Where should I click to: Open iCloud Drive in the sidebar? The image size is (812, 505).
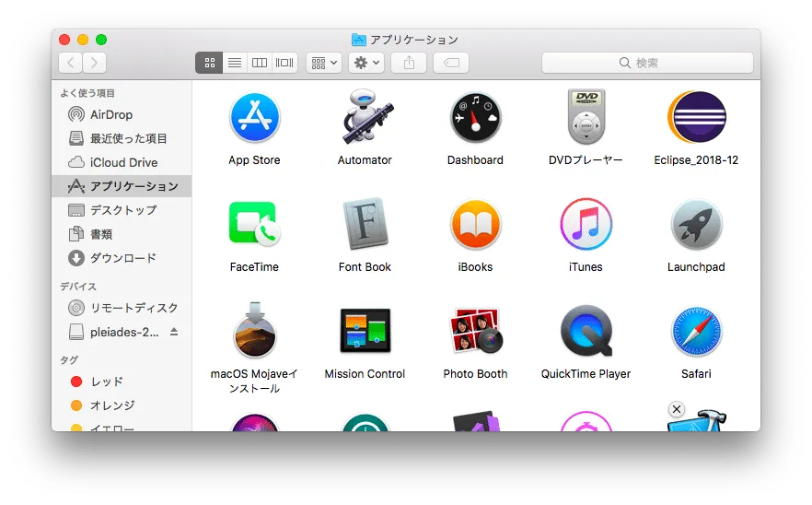coord(122,162)
